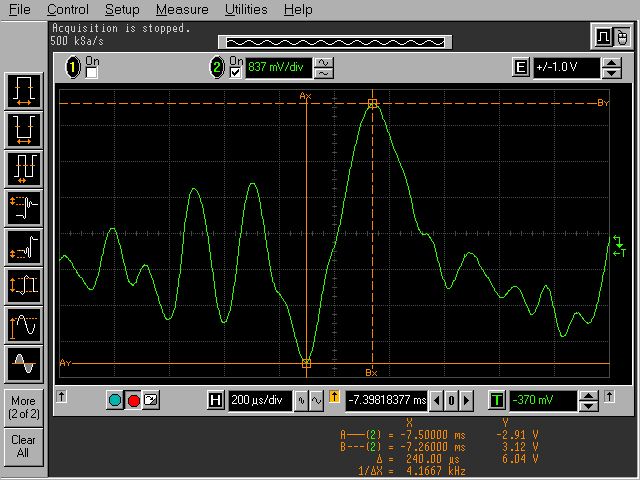Screen dimensions: 640x480
Task: Click the 'Acquisition is stopped.' status text
Action: click(x=121, y=29)
